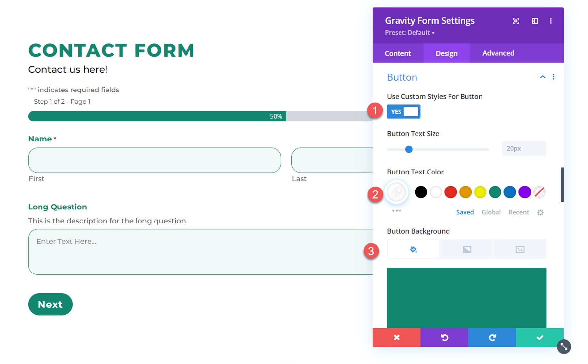The width and height of the screenshot is (588, 364).
Task: Confirm changes with the green check button
Action: (540, 338)
